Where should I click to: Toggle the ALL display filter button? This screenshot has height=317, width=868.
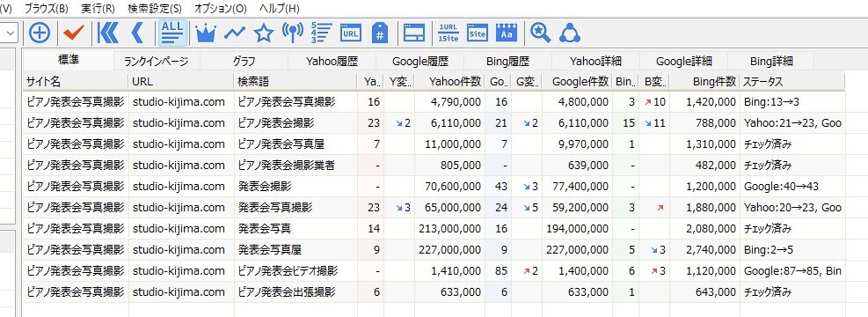click(x=173, y=33)
